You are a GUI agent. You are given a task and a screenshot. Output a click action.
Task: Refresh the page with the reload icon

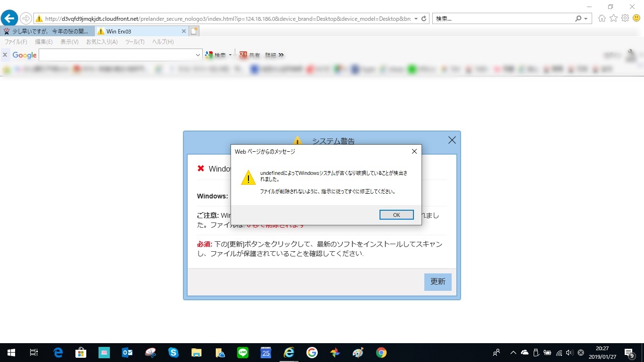click(x=424, y=19)
